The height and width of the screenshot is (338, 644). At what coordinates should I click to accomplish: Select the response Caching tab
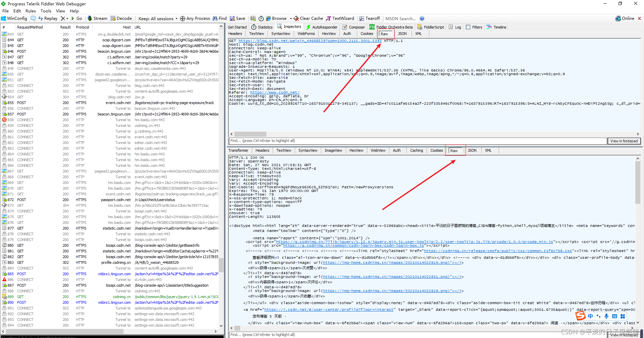tap(417, 150)
